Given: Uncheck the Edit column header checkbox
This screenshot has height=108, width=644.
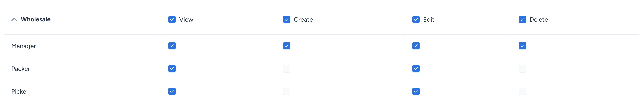Looking at the screenshot, I should [416, 19].
